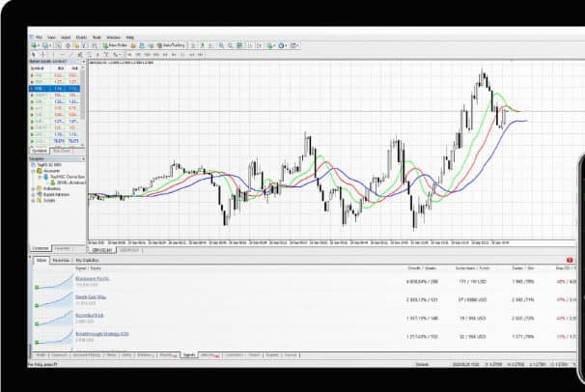585x392 pixels.
Task: Open the View menu
Action: [51, 38]
